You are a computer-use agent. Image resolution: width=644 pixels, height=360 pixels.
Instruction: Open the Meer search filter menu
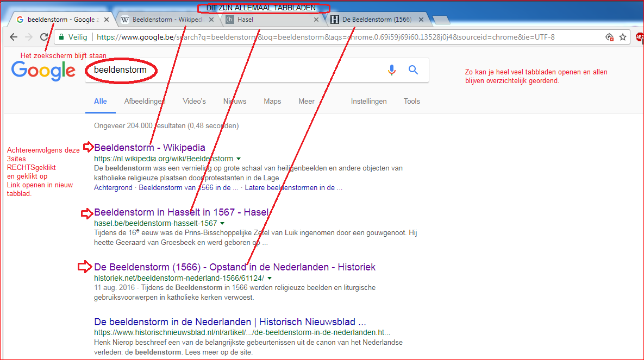tap(307, 102)
